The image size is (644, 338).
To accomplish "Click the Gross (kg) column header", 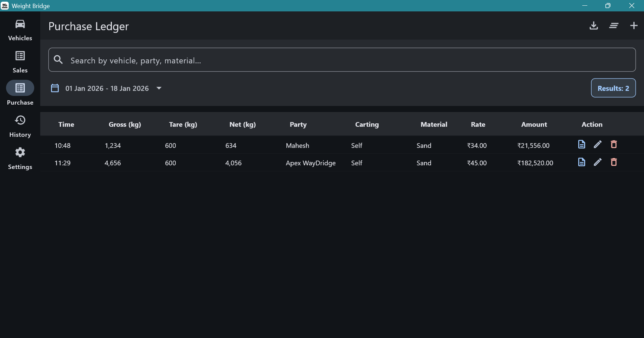I will click(125, 124).
